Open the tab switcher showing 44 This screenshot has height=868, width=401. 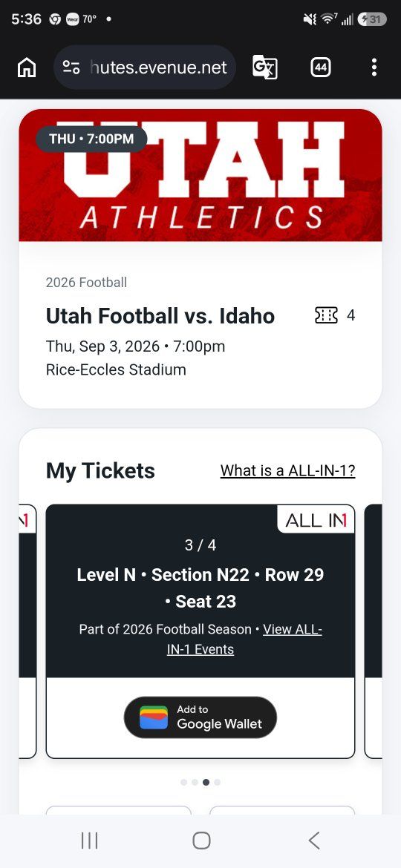coord(321,68)
